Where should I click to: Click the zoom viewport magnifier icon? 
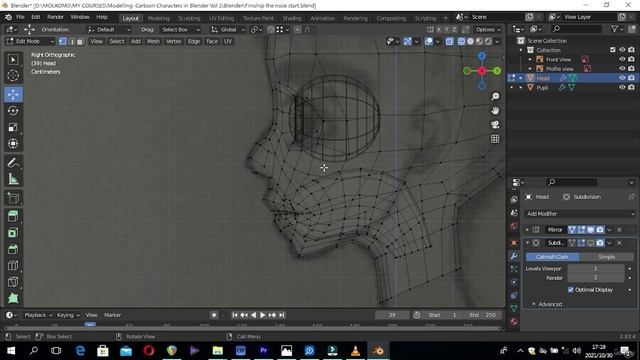tap(495, 96)
